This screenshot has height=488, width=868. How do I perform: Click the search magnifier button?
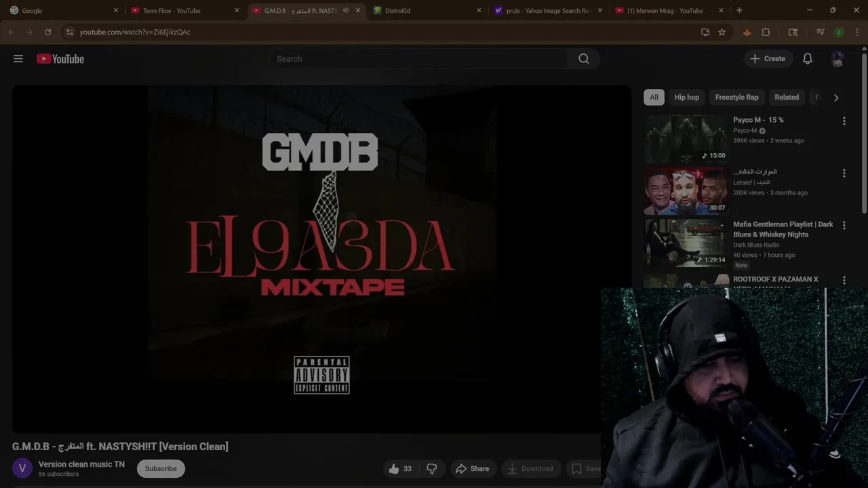(584, 59)
